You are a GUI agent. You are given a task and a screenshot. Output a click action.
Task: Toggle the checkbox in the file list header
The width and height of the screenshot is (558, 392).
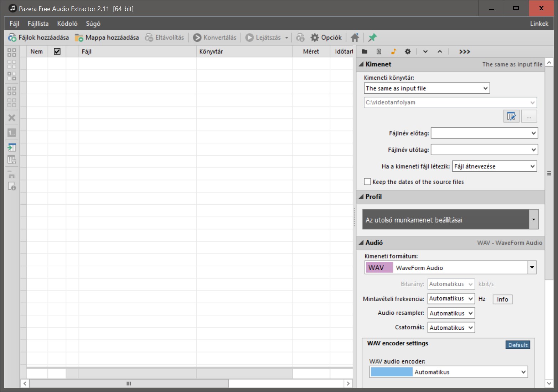coord(57,52)
